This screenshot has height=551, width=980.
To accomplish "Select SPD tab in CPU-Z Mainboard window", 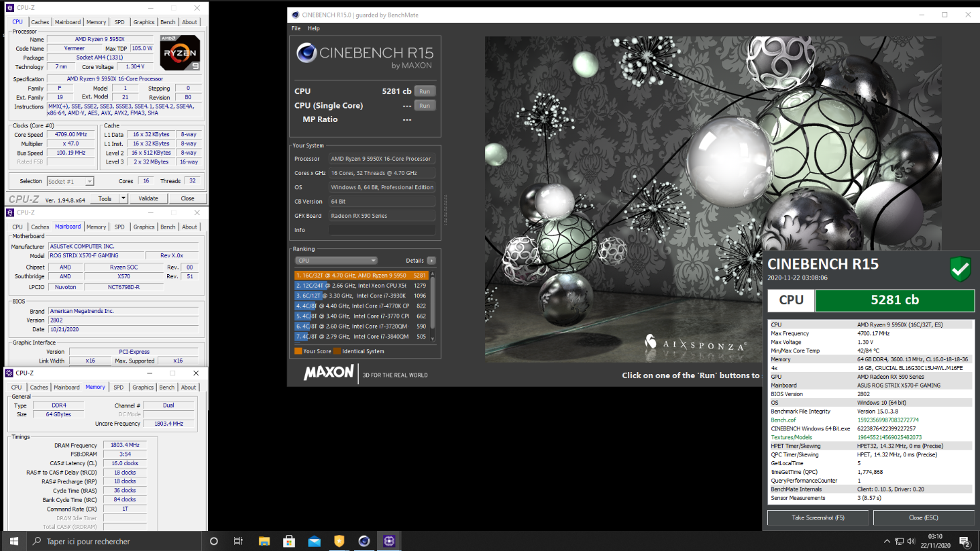I will 119,227.
